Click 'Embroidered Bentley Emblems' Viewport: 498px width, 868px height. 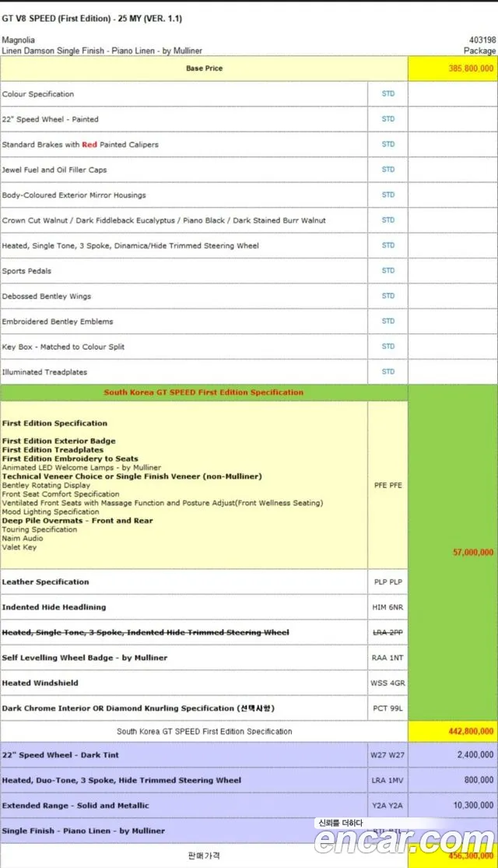(x=58, y=322)
